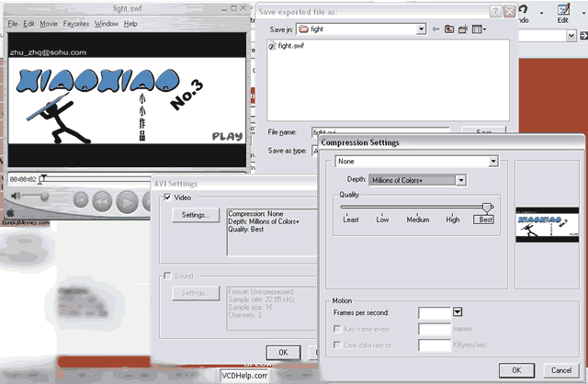Click the round play button in player
The width and height of the screenshot is (588, 384).
click(x=127, y=202)
